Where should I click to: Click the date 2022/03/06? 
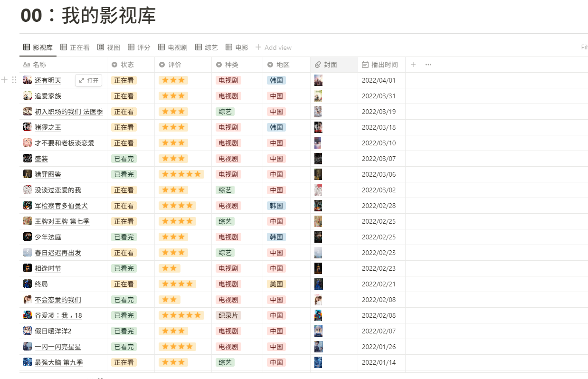point(379,174)
